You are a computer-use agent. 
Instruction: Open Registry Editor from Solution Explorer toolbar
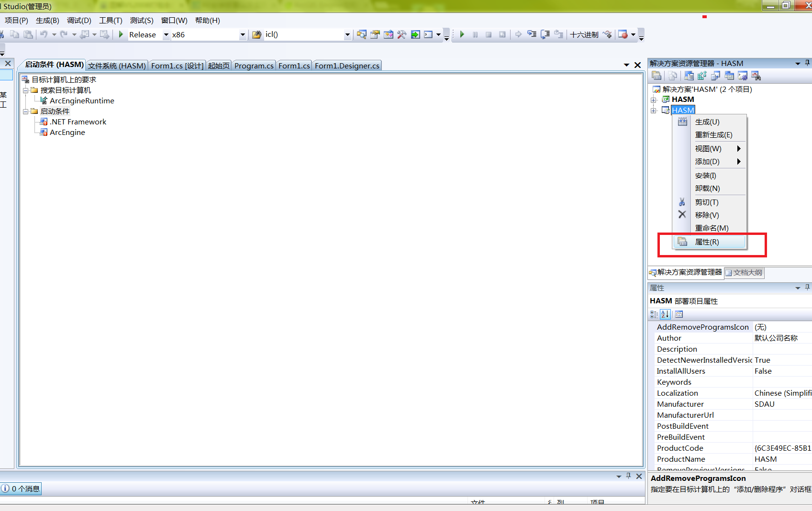click(x=702, y=76)
